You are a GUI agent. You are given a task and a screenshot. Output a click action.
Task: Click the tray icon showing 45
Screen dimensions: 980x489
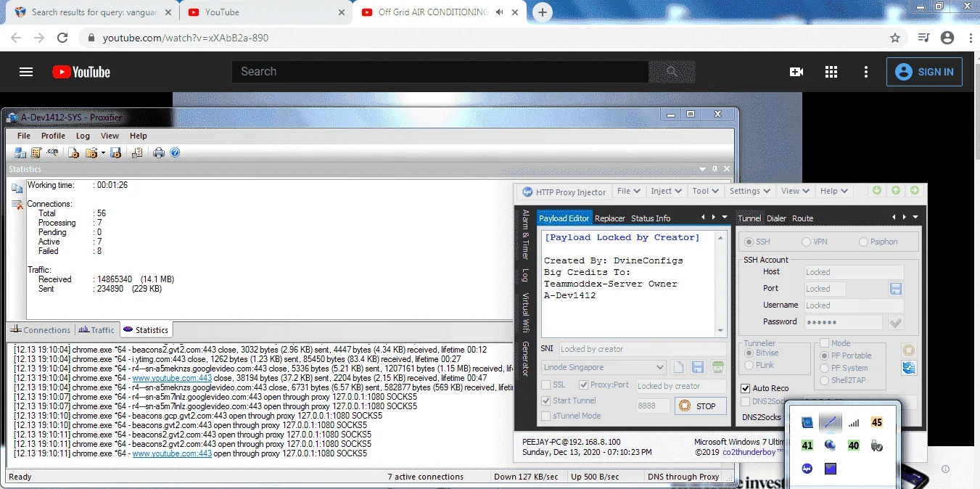[x=877, y=422]
